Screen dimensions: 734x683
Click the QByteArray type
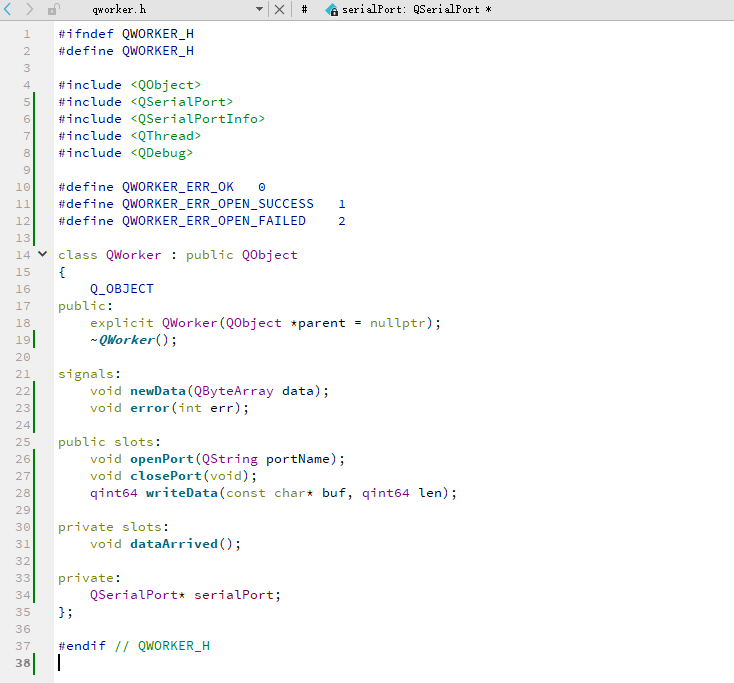[234, 391]
